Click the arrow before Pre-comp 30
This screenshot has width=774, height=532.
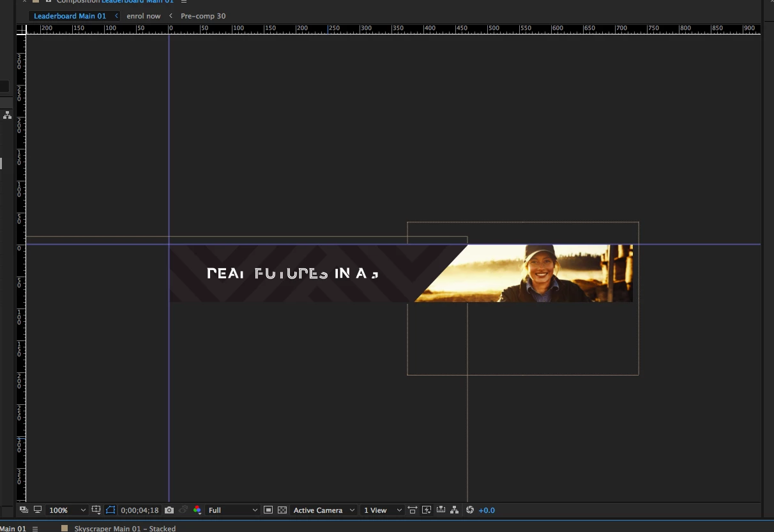point(171,16)
